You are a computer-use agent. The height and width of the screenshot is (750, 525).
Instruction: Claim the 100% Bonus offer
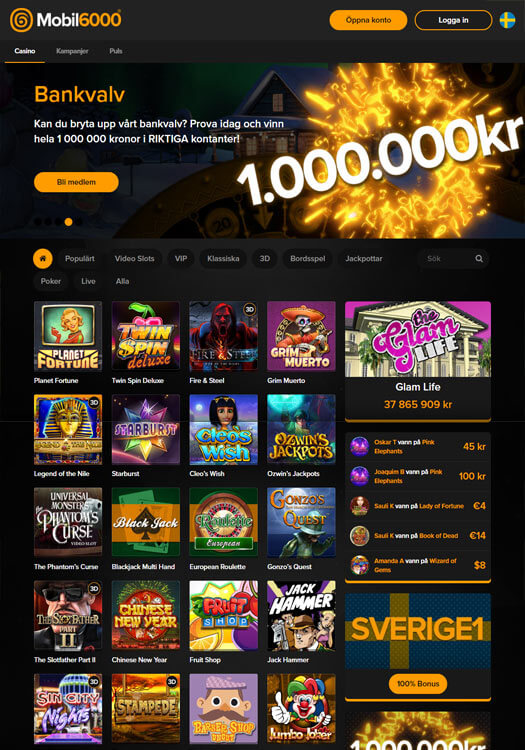(x=418, y=684)
